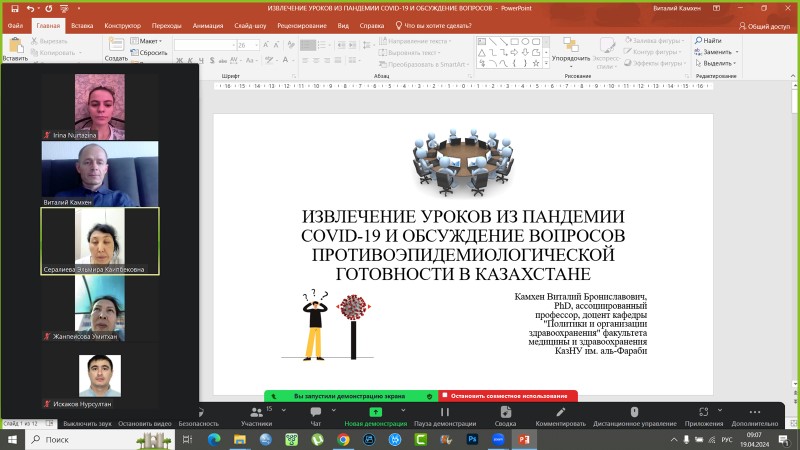Open Google Chrome from the taskbar
This screenshot has width=800, height=450.
(x=343, y=439)
